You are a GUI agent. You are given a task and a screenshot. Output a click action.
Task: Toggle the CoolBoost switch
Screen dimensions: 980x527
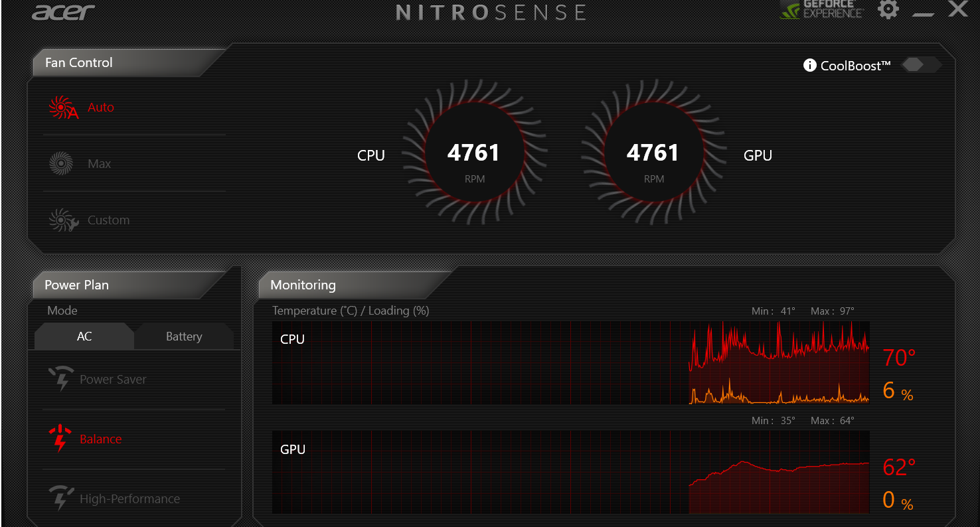921,64
